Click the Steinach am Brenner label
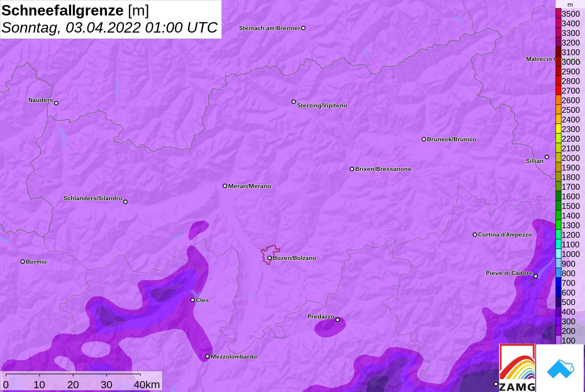This screenshot has height=392, width=585. [x=270, y=28]
